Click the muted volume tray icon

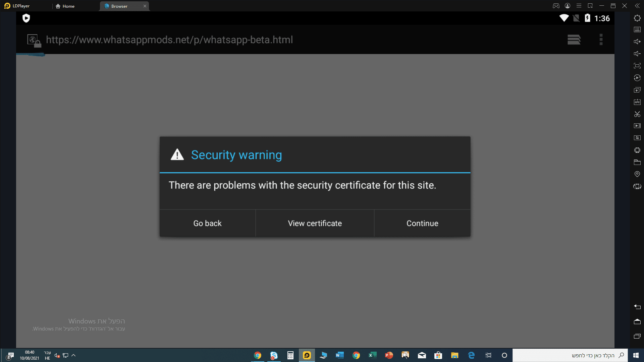(57, 355)
